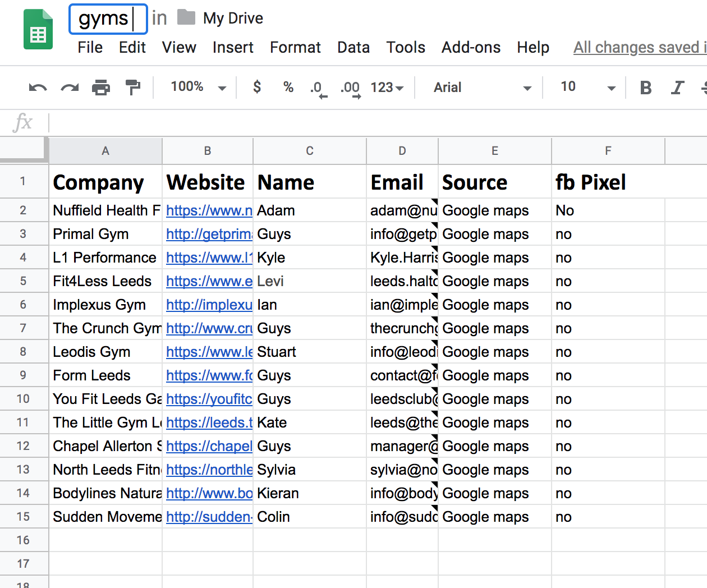Viewport: 707px width, 588px height.
Task: Select column F header
Action: coord(608,150)
